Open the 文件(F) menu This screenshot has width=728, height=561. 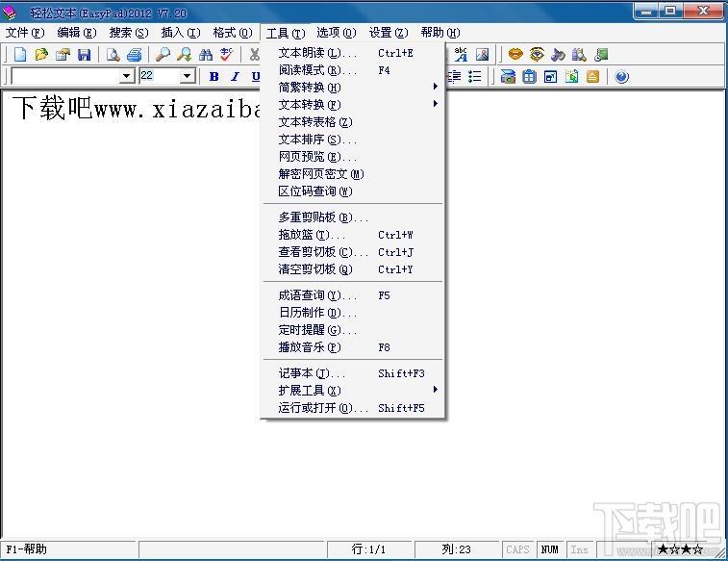(25, 33)
